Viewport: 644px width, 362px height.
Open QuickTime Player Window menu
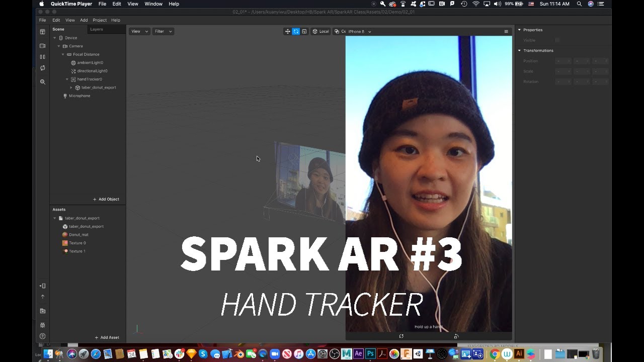[153, 4]
